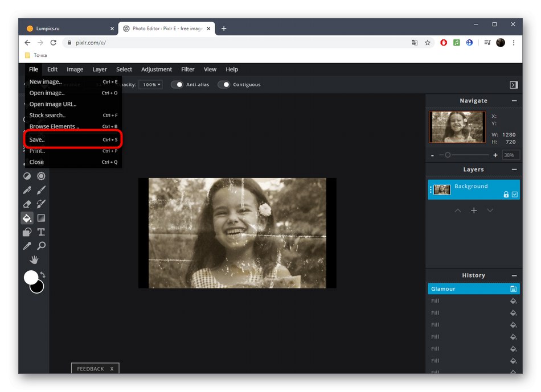The image size is (541, 392).
Task: Click the FEEDBACK button
Action: (x=91, y=369)
